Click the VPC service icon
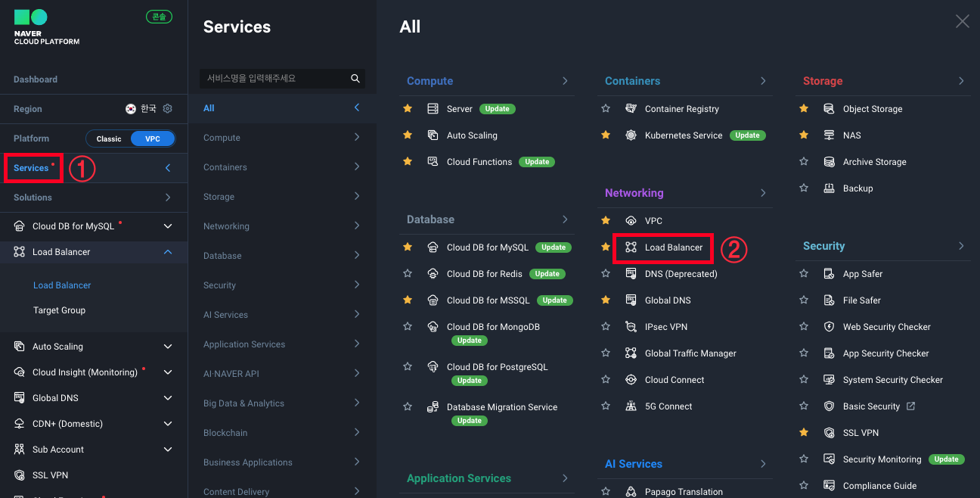Screen dimensions: 980x498 coord(631,220)
